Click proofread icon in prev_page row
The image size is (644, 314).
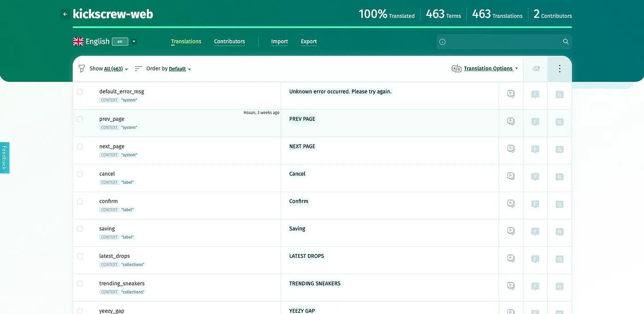(x=559, y=122)
